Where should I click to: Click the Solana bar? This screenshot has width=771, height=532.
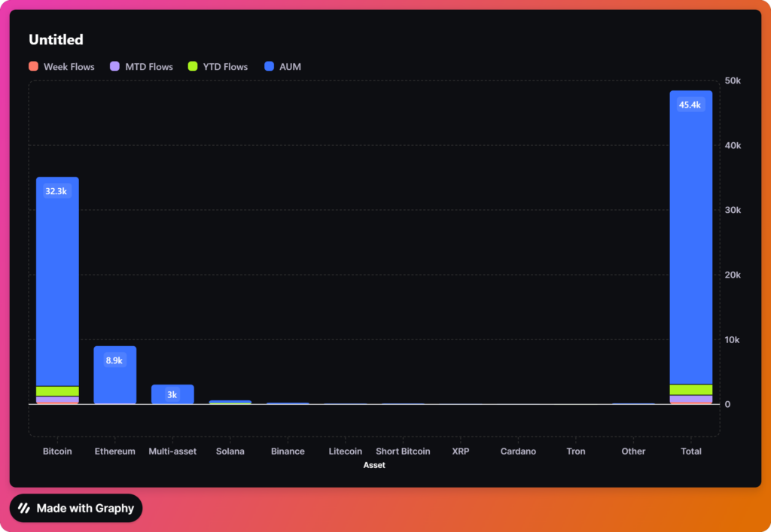pyautogui.click(x=230, y=402)
